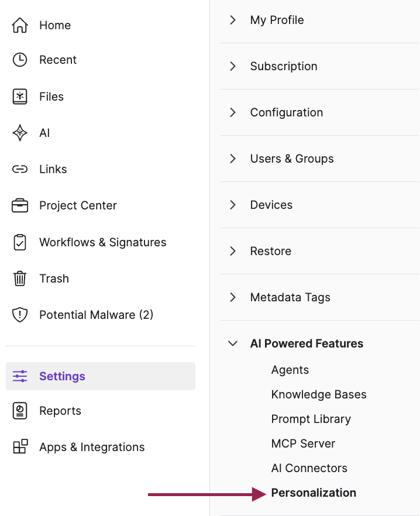This screenshot has width=420, height=516.
Task: Open Reports from the sidebar
Action: coord(60,411)
